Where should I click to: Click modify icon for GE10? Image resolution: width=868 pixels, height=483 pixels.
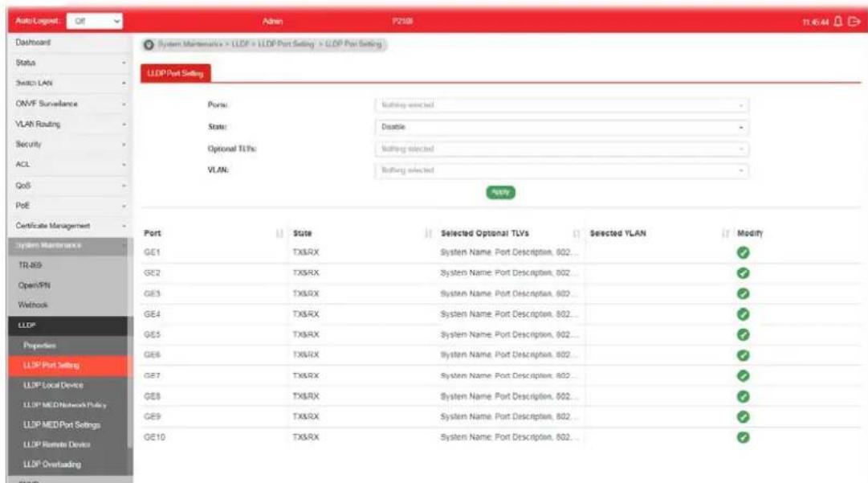pos(743,437)
